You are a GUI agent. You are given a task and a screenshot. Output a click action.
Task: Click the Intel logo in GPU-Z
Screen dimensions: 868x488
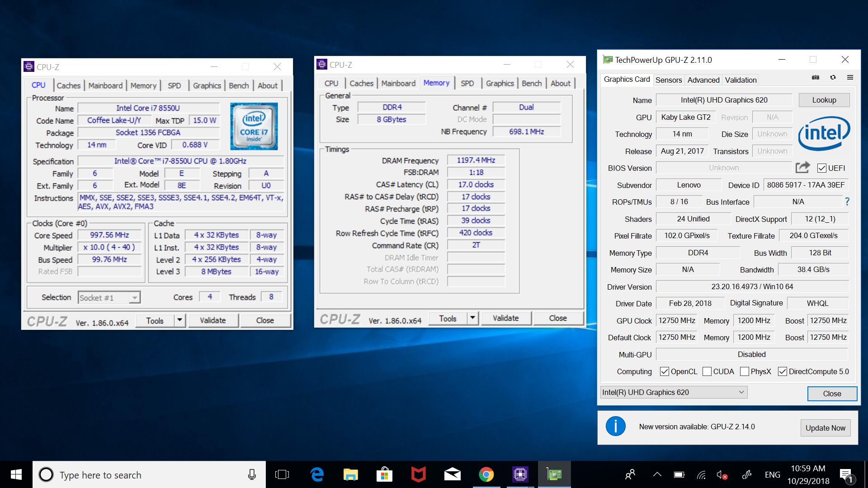[824, 133]
